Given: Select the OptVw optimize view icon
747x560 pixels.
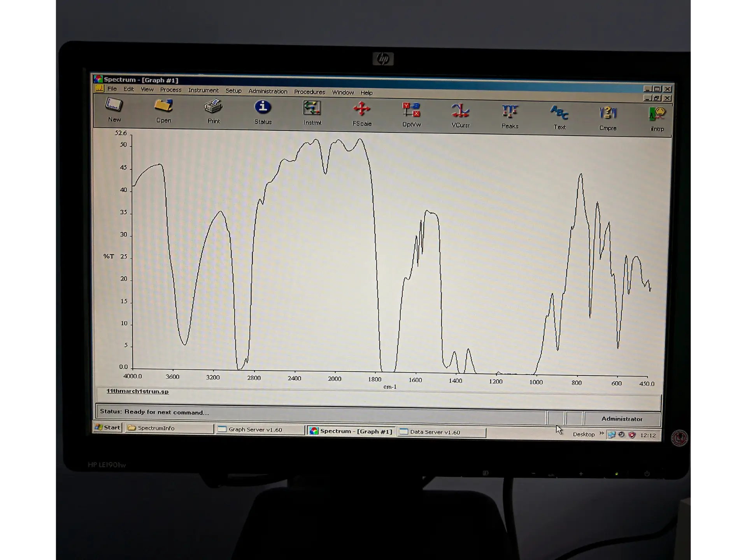Looking at the screenshot, I should click(411, 110).
